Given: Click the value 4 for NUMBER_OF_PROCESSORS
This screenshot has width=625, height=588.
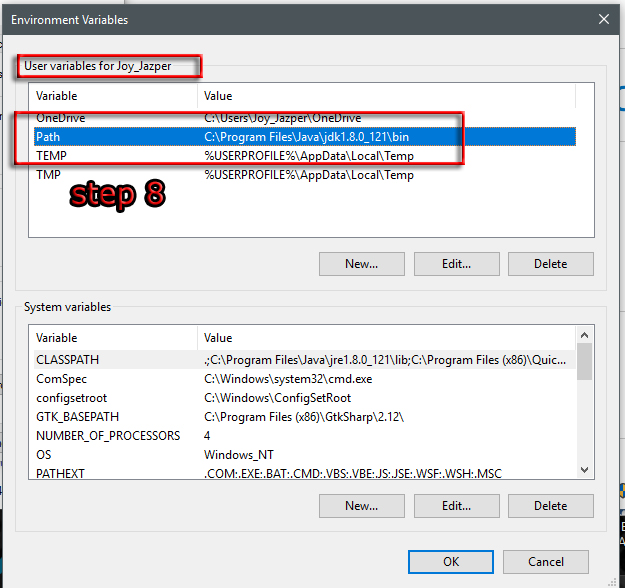Looking at the screenshot, I should 207,436.
